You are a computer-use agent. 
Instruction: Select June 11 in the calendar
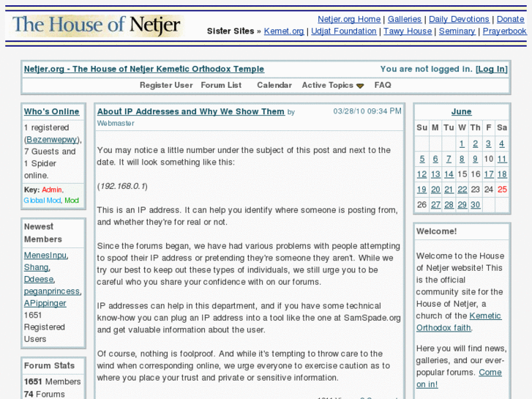click(x=502, y=160)
